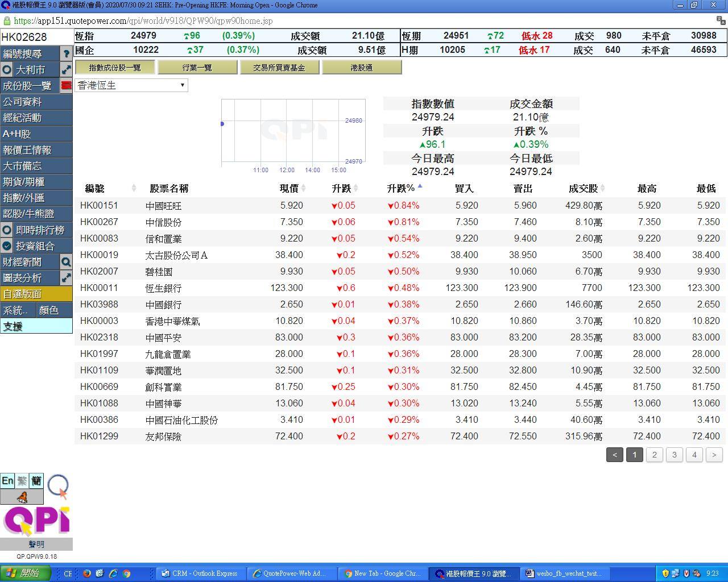Image resolution: width=728 pixels, height=582 pixels.
Task: Sort the table by 成交股 column arrows
Action: pyautogui.click(x=603, y=188)
